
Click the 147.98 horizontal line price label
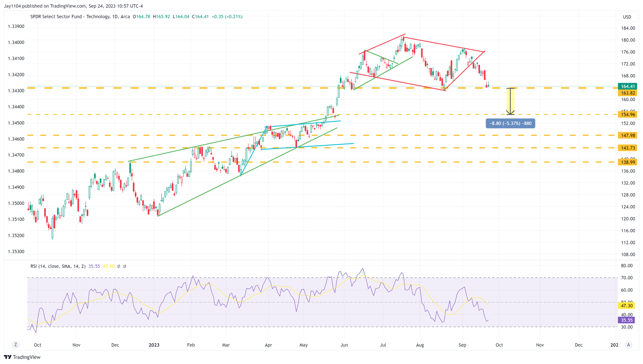pos(627,136)
